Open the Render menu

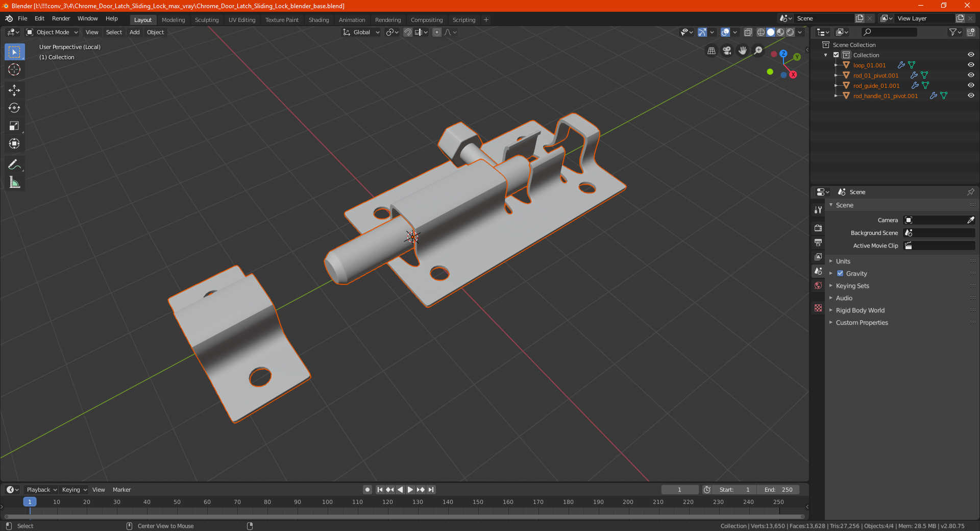(61, 18)
